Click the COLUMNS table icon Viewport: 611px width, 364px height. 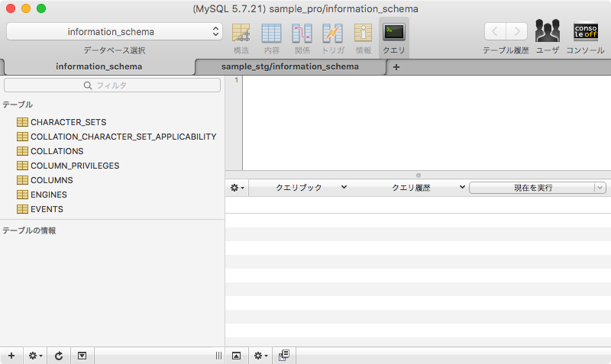tap(22, 180)
